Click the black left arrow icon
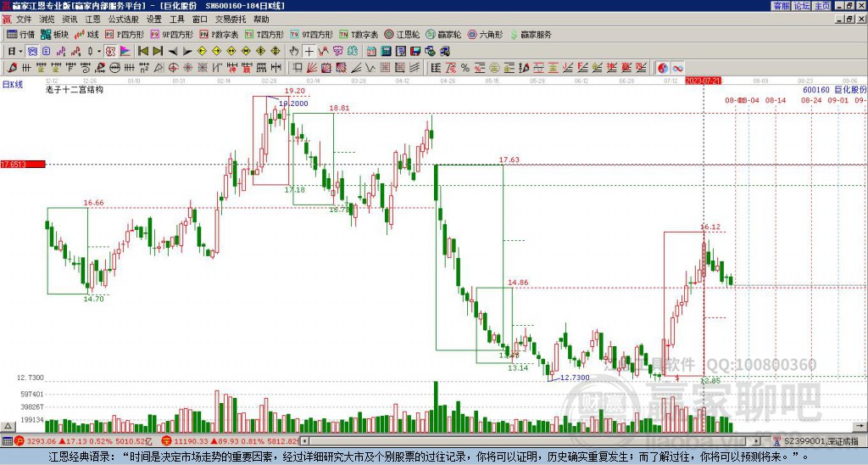868x465 pixels. [x=173, y=51]
